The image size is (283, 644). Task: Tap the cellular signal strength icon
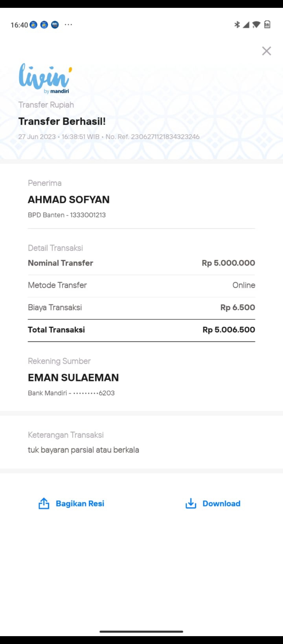click(246, 25)
